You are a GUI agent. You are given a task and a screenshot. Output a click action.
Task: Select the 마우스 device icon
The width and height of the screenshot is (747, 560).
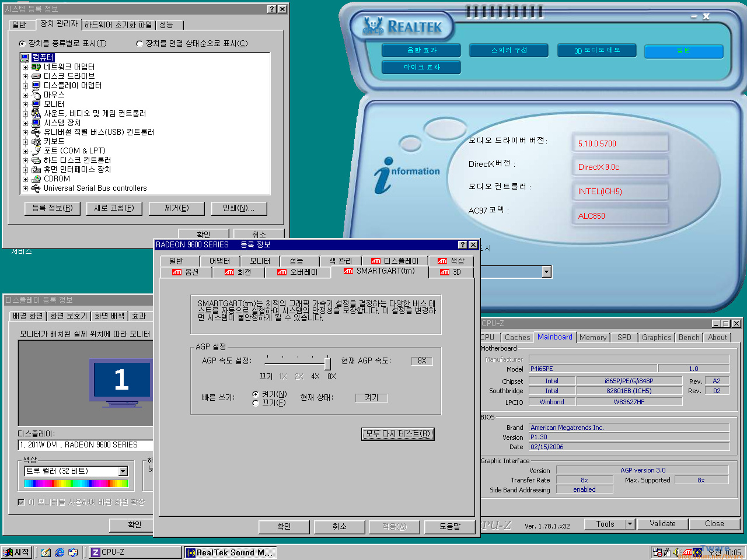pos(36,94)
